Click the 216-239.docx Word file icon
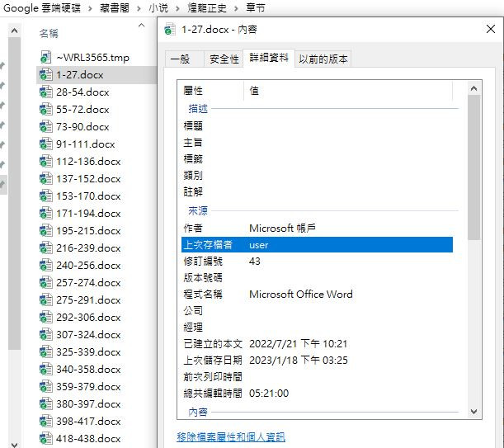Viewport: 504px width, 448px height. [46, 248]
